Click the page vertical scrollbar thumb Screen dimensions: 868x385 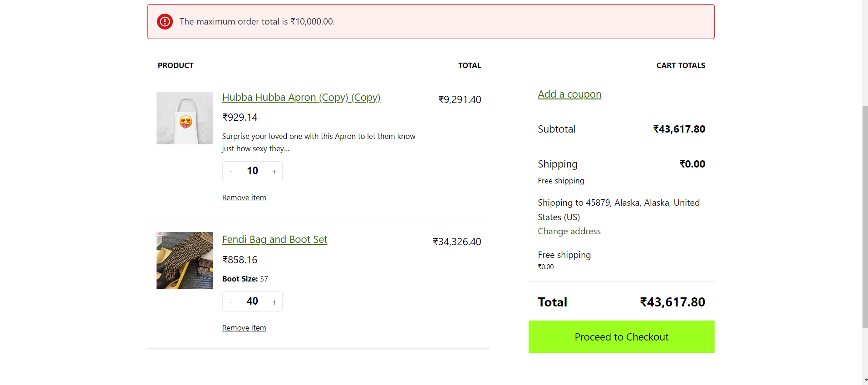865,217
